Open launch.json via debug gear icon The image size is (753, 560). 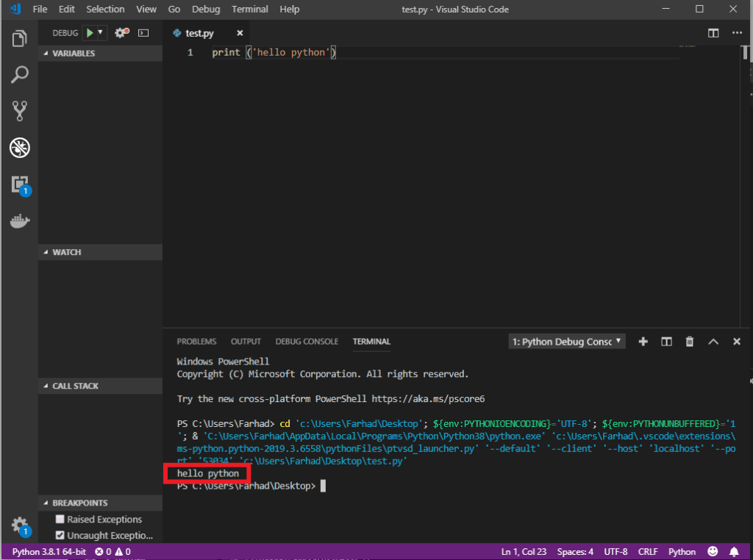[121, 33]
